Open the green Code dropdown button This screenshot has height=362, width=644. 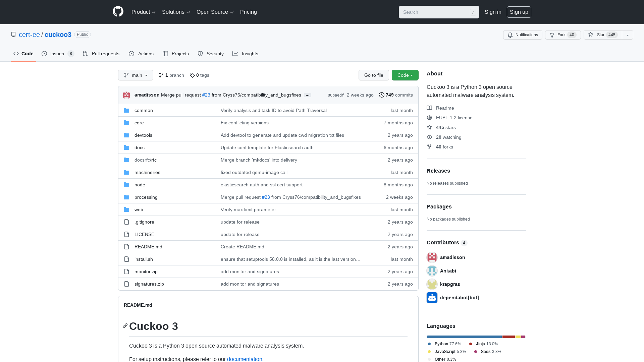pos(405,75)
